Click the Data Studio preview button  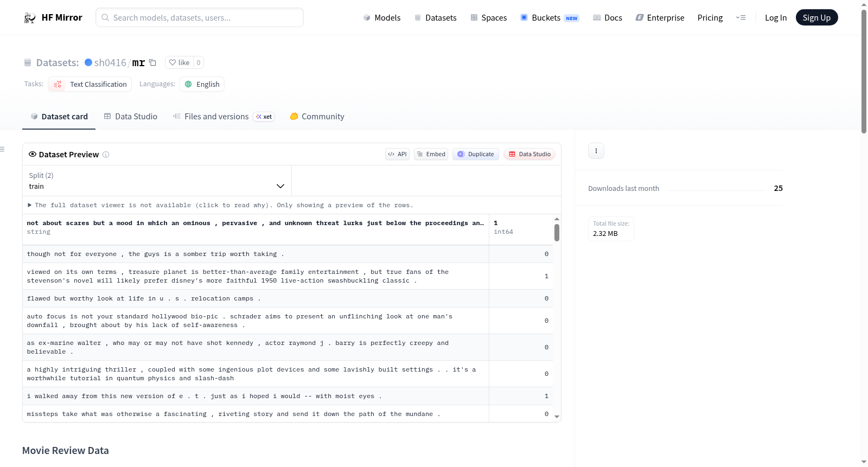(x=529, y=154)
